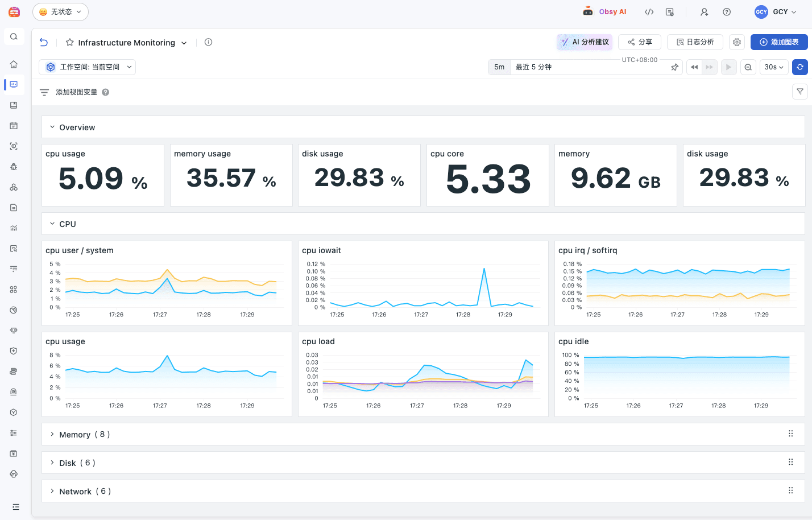The image size is (812, 520).
Task: Open the cube icon in the sidebar
Action: (14, 412)
